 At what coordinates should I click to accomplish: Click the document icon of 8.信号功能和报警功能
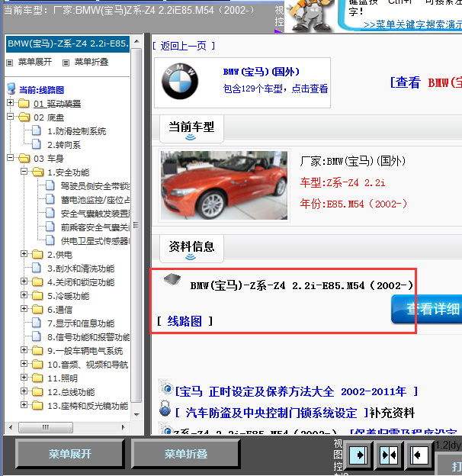(x=37, y=336)
